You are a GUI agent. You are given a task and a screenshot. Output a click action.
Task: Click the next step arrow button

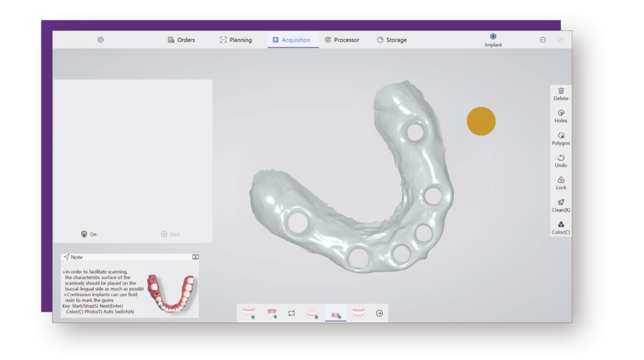[x=379, y=313]
